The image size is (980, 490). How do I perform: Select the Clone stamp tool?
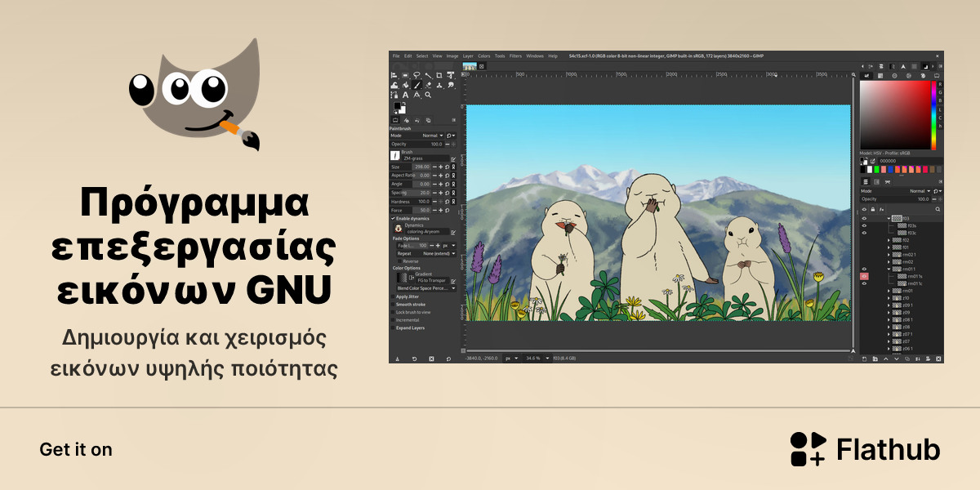click(439, 85)
